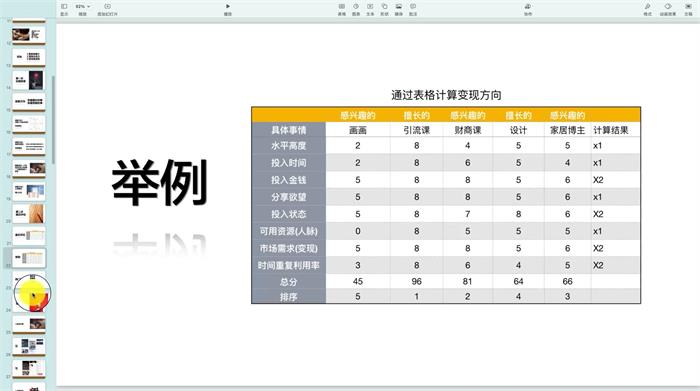Click the 家居博主 column cell

(x=567, y=130)
